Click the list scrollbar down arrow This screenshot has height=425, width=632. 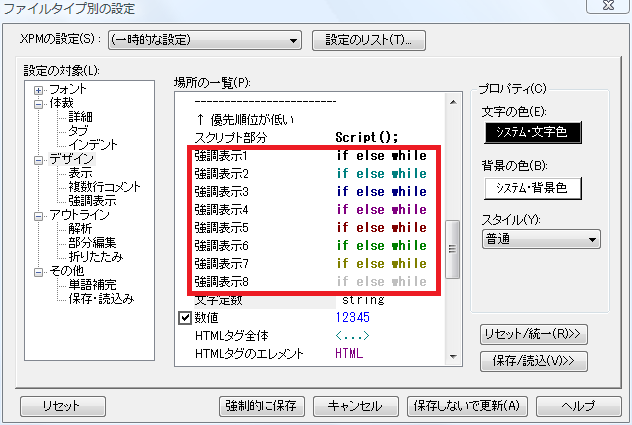click(x=453, y=356)
